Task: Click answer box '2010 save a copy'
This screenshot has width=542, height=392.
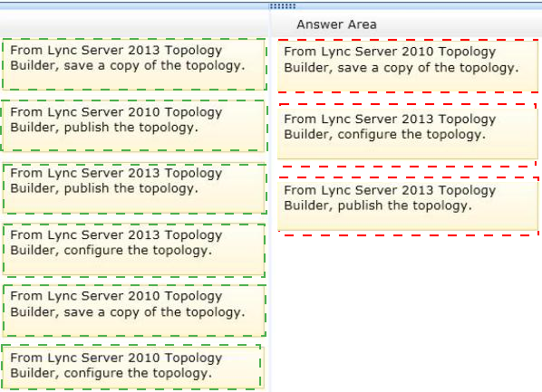Action: click(x=408, y=66)
